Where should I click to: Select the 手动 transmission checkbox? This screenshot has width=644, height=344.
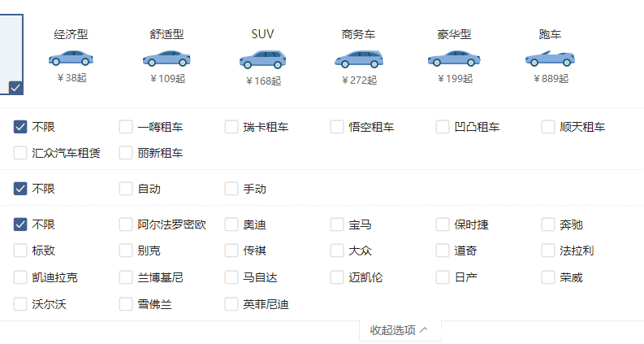231,189
